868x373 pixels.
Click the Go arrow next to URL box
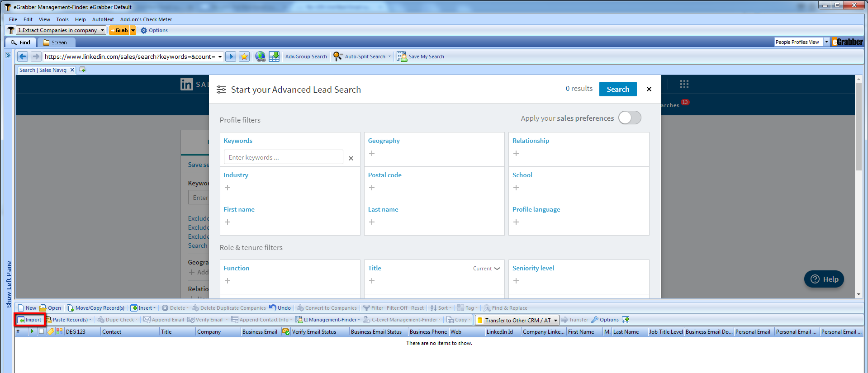tap(231, 57)
